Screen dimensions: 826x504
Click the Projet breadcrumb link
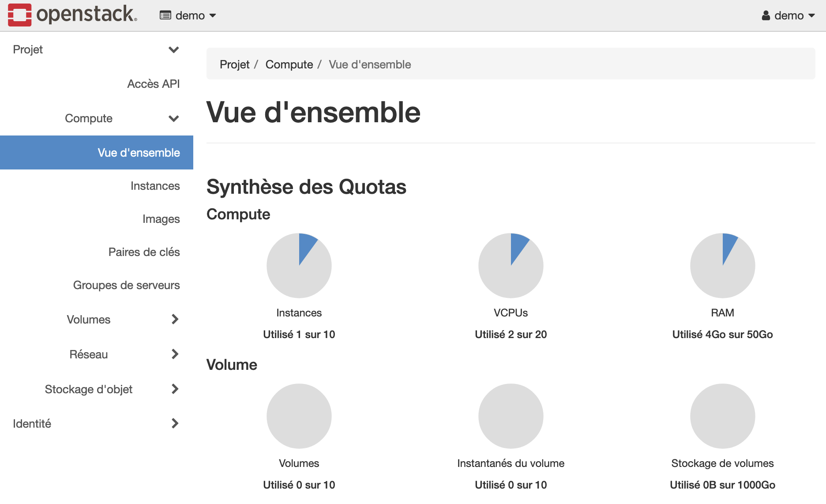(234, 64)
